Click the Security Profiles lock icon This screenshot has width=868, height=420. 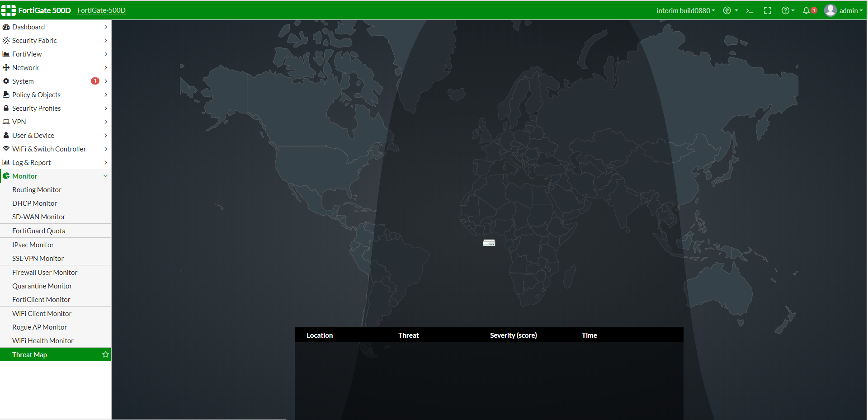coord(6,109)
